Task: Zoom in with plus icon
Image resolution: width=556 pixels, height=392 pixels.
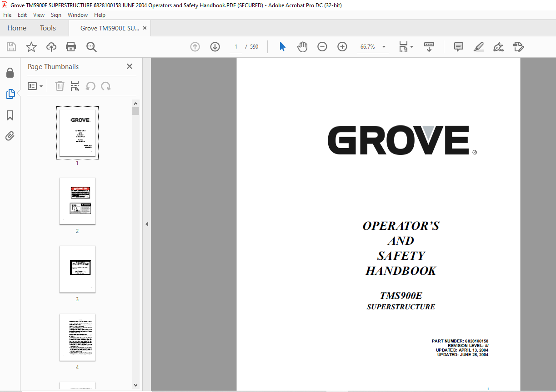Action: coord(342,47)
